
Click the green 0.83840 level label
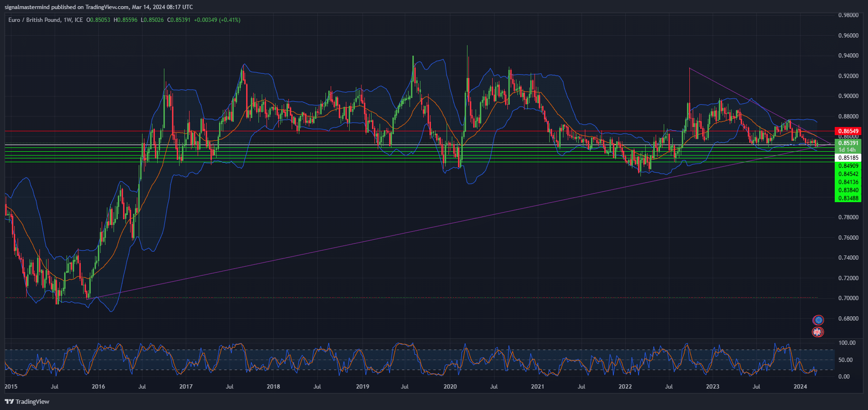848,190
